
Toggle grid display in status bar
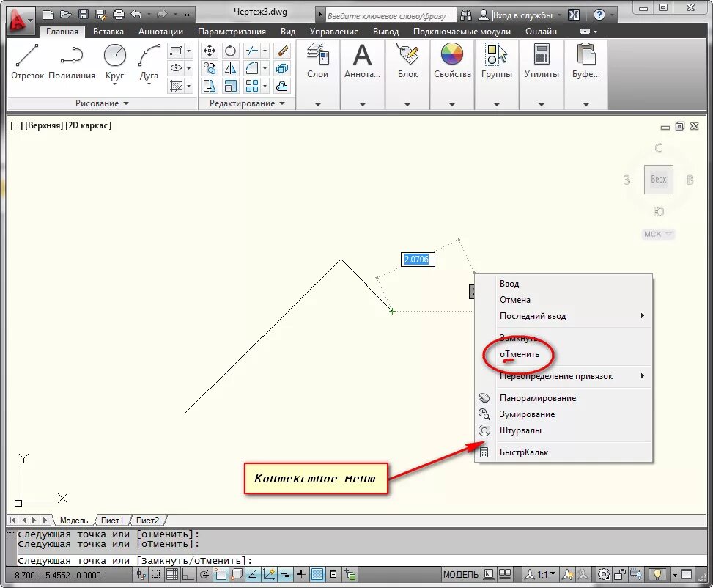[172, 574]
